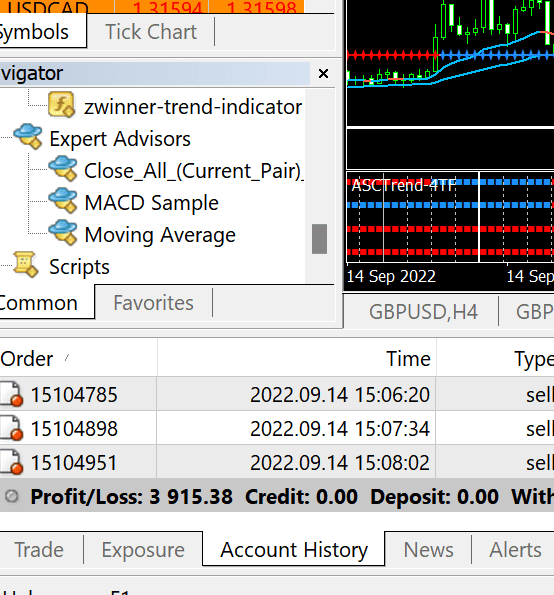This screenshot has height=595, width=554.
Task: Select order number 15104785
Action: pyautogui.click(x=74, y=395)
